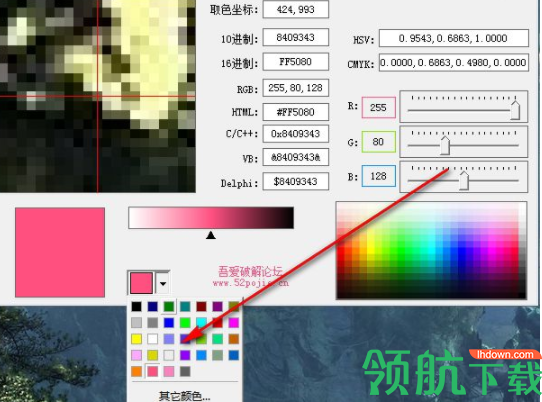Choose the azure sky blue swatch
This screenshot has height=402, width=542.
tap(201, 355)
